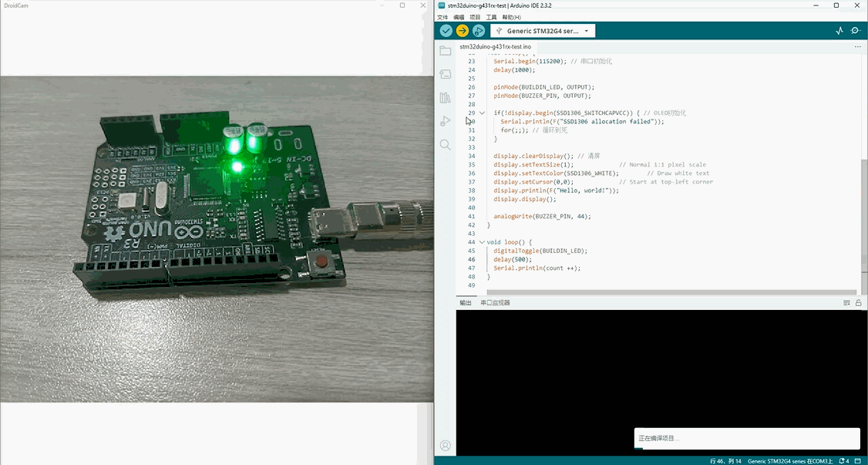Viewport: 868px width, 465px height.
Task: Toggle bottom panel from status bar
Action: pos(859,460)
